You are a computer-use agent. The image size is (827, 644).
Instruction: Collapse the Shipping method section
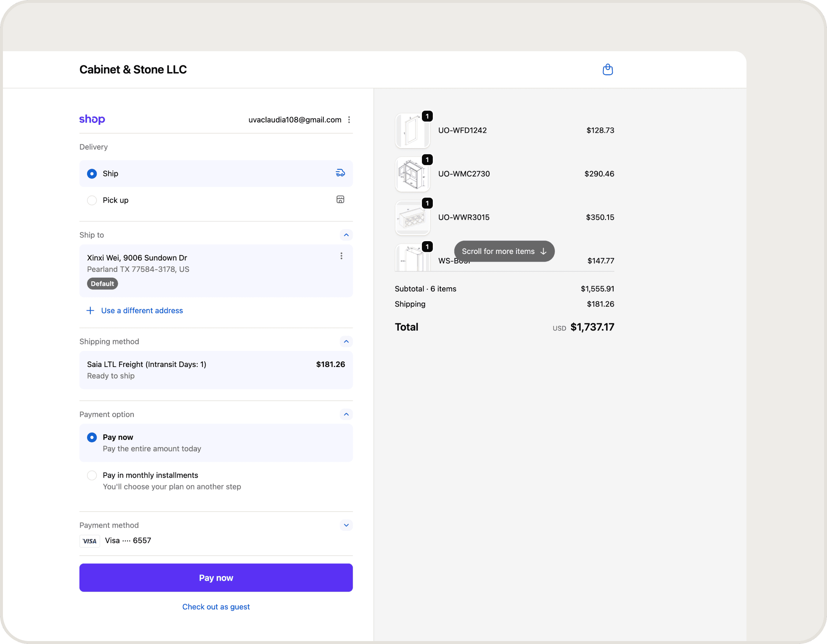tap(346, 341)
